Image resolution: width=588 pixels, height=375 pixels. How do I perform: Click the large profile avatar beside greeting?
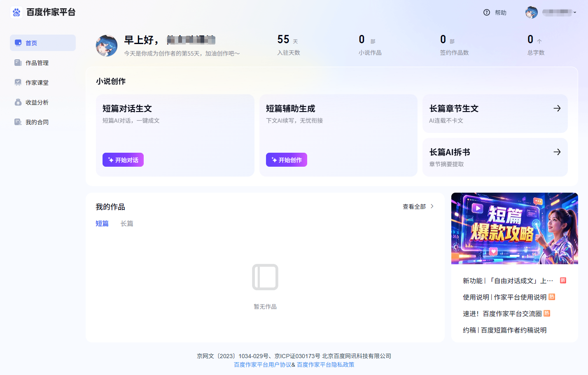(x=107, y=45)
